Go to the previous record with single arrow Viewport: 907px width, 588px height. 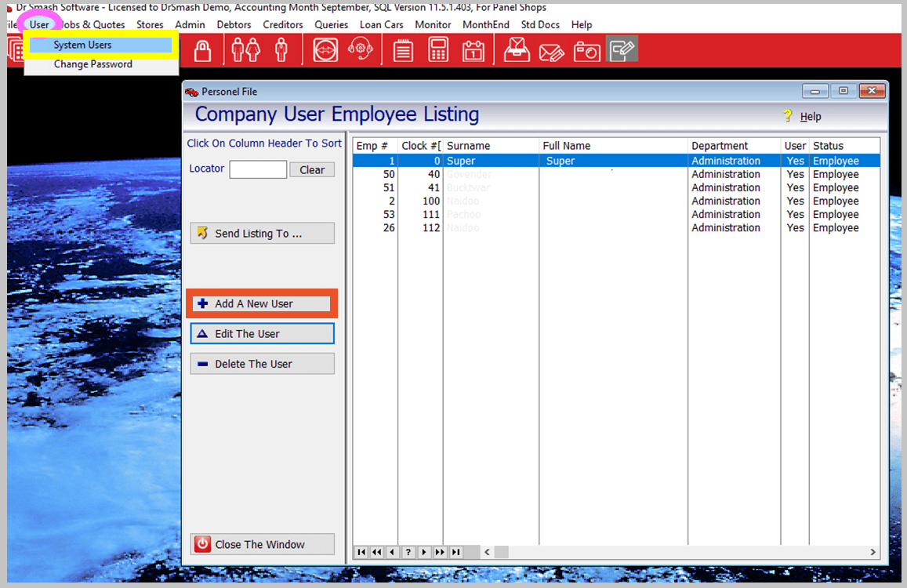point(393,552)
